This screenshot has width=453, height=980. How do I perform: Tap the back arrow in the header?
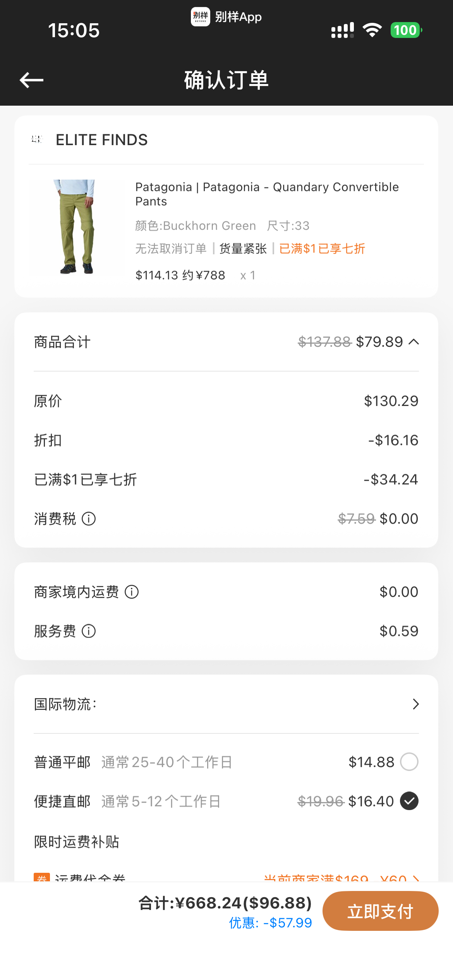pyautogui.click(x=31, y=80)
